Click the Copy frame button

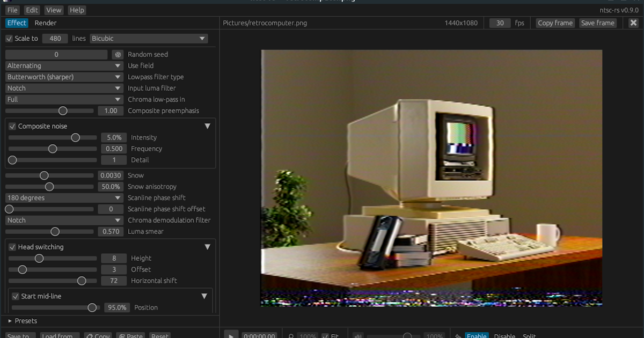pos(555,23)
